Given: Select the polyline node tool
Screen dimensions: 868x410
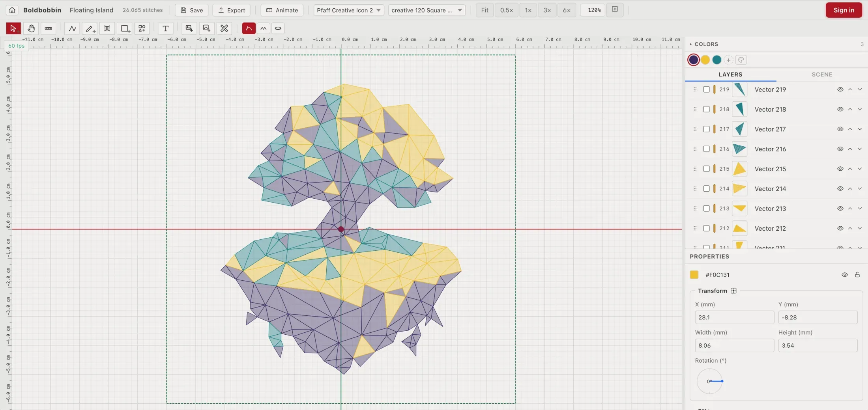Looking at the screenshot, I should point(73,28).
